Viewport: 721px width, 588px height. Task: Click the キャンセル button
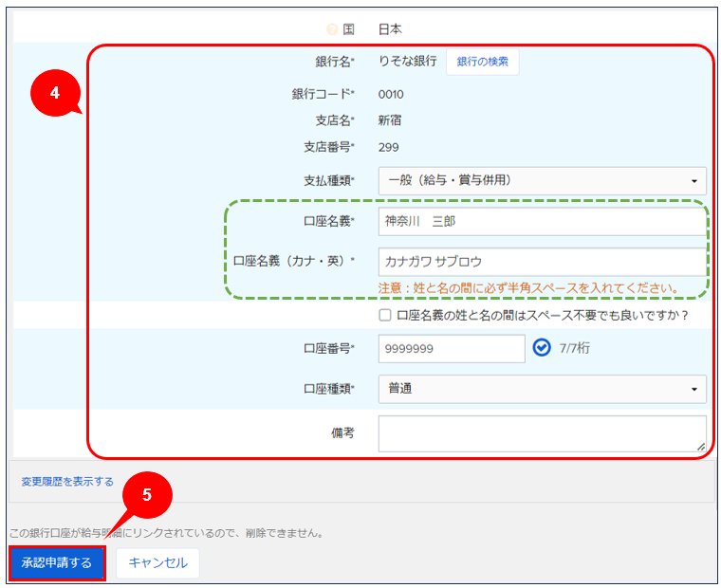157,562
